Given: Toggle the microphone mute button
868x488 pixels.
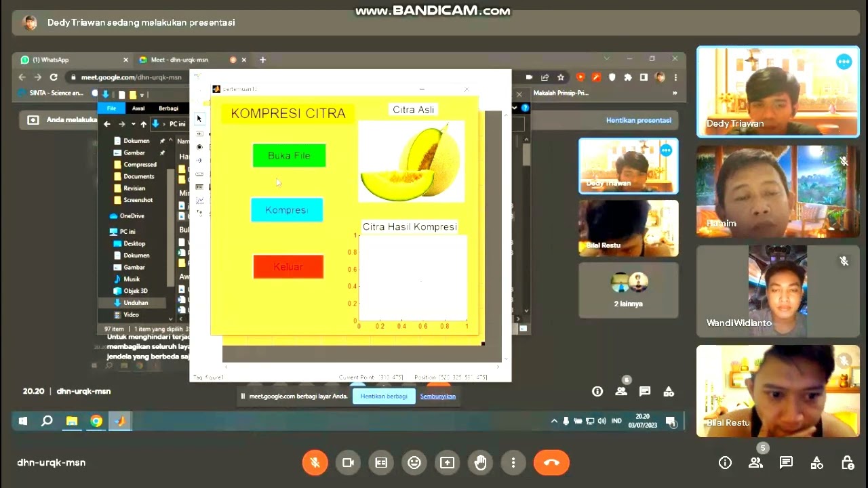Looking at the screenshot, I should pos(315,462).
